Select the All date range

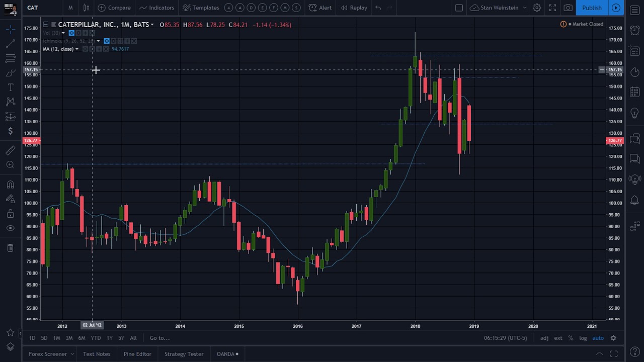tap(133, 338)
